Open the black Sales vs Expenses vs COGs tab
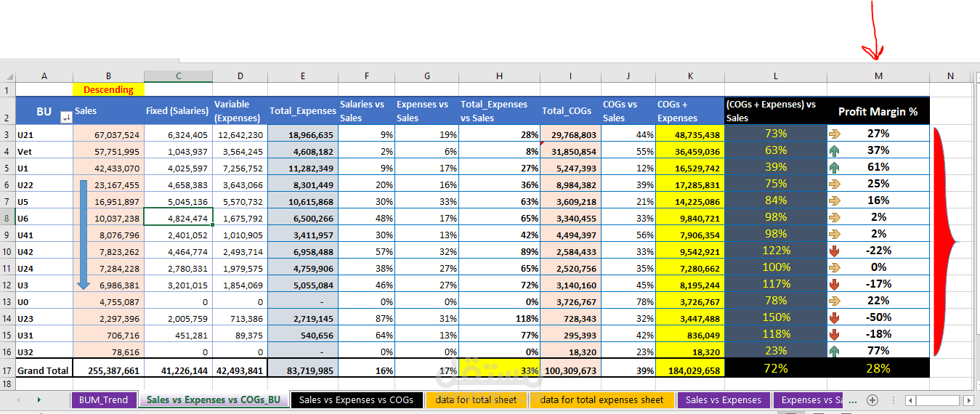Screen dimensions: 980x414 356,399
